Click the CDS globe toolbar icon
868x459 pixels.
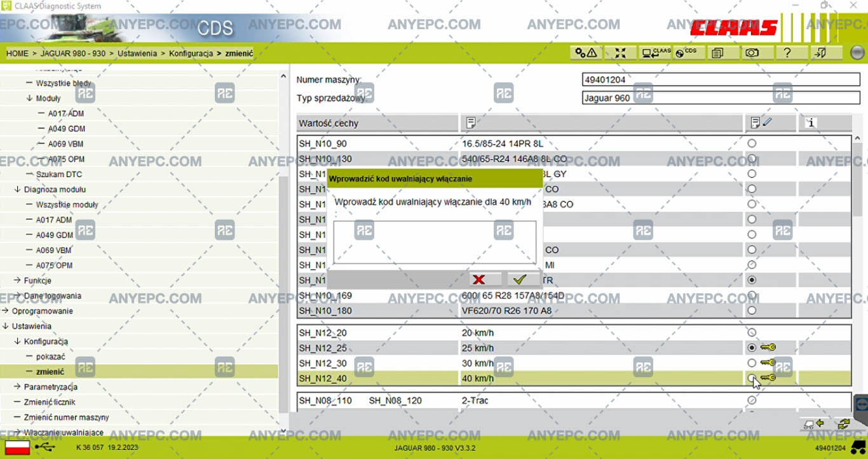(x=688, y=53)
